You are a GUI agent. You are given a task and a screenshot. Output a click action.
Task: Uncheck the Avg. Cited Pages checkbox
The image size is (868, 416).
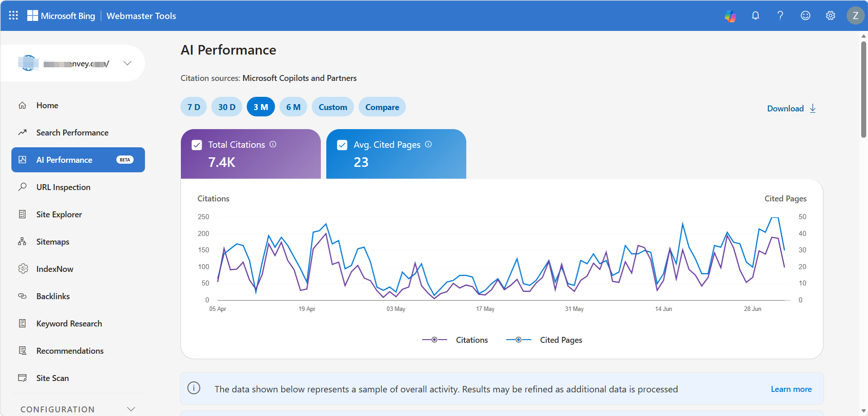point(342,145)
